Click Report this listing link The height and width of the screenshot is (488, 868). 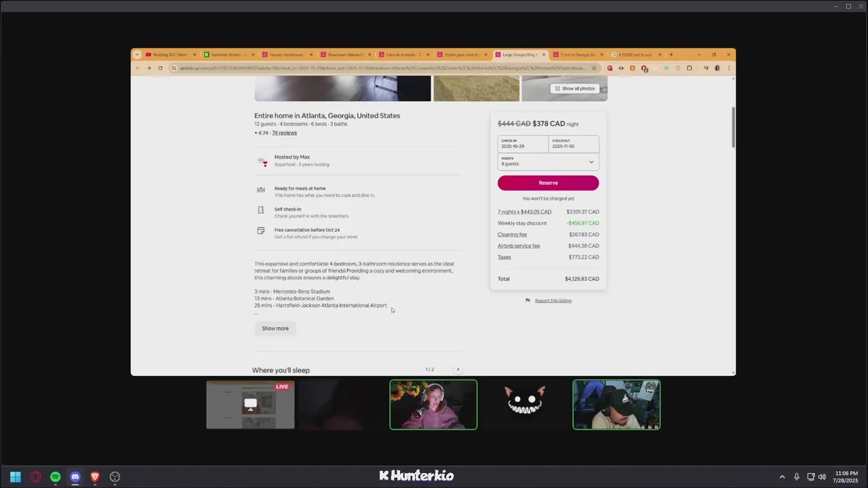click(x=553, y=301)
